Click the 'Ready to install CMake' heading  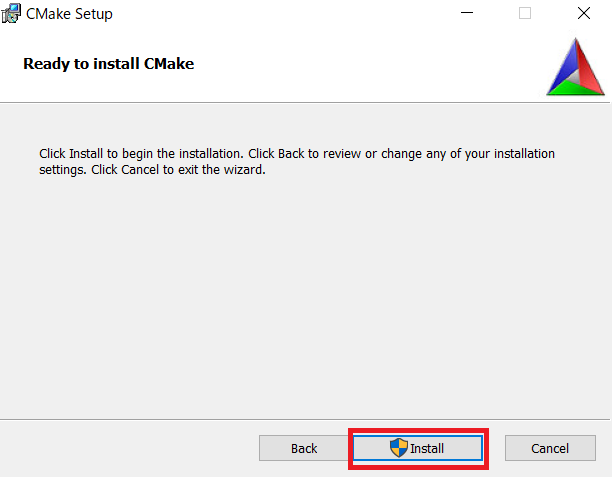pyautogui.click(x=108, y=64)
